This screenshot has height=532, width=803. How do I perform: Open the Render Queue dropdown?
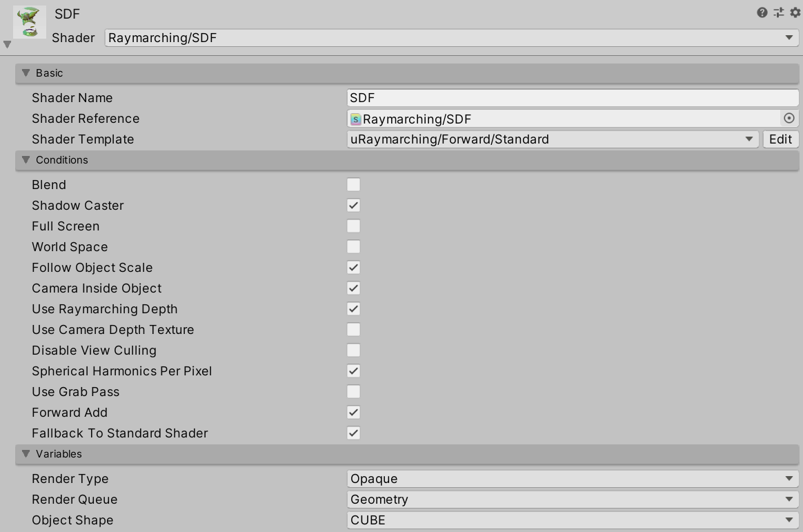[x=573, y=499]
